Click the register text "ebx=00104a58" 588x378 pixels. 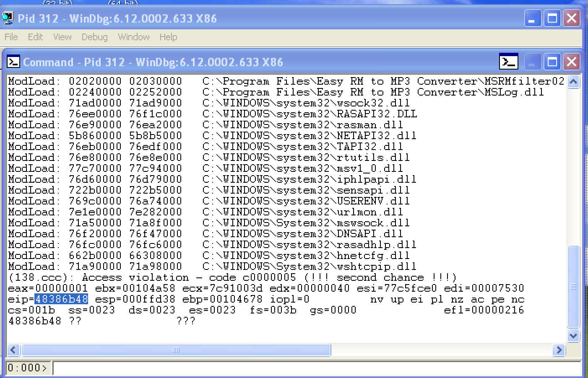tap(135, 288)
